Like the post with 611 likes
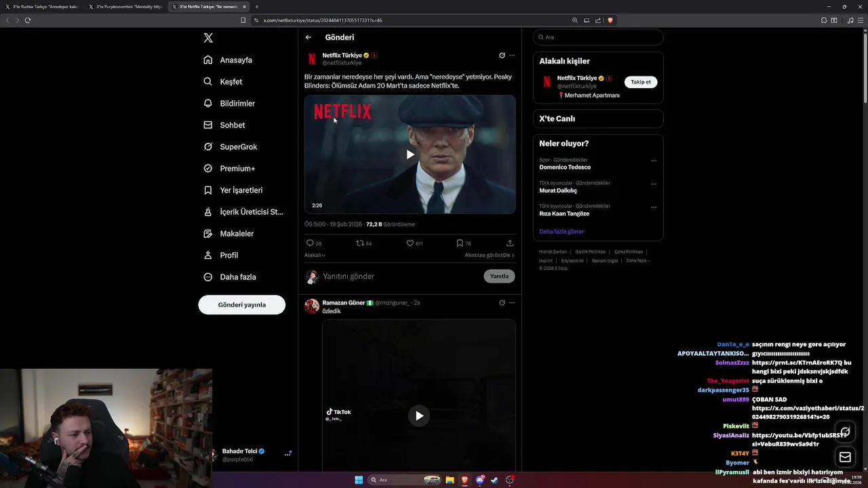 click(x=410, y=243)
